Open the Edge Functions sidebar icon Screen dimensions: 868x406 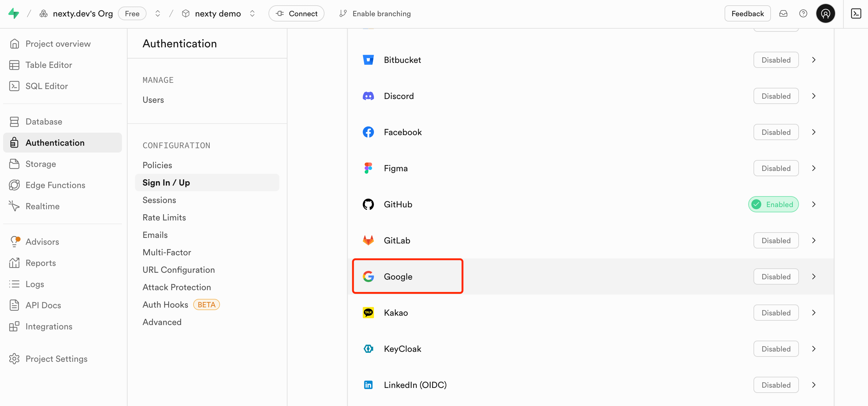(14, 185)
